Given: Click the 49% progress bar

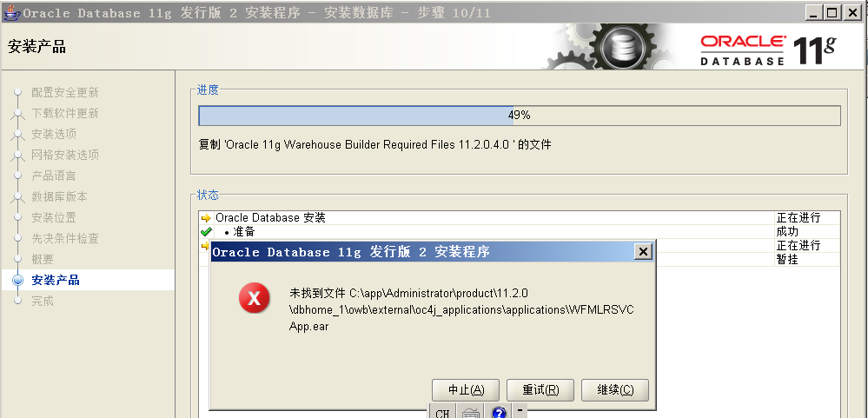Looking at the screenshot, I should tap(520, 116).
